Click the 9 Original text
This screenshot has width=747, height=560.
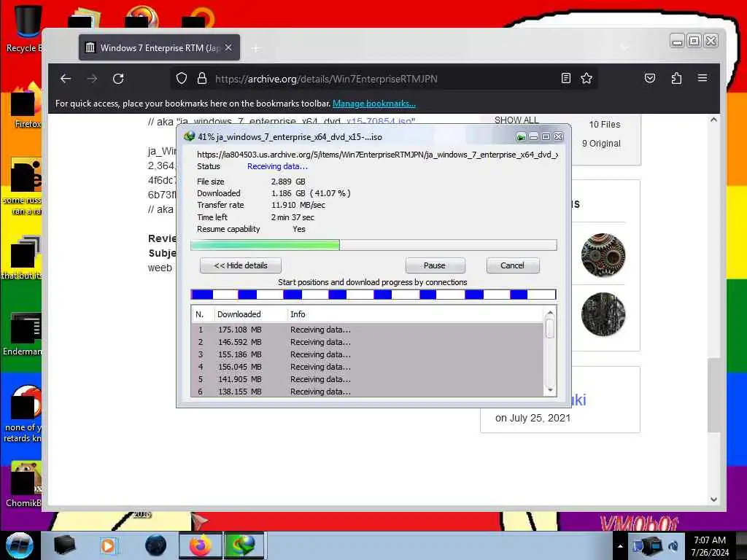(x=601, y=144)
